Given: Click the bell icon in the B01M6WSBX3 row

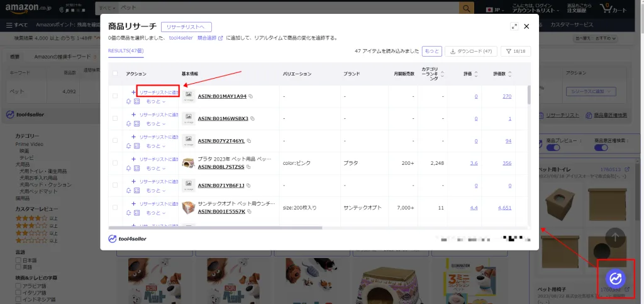Looking at the screenshot, I should (129, 123).
